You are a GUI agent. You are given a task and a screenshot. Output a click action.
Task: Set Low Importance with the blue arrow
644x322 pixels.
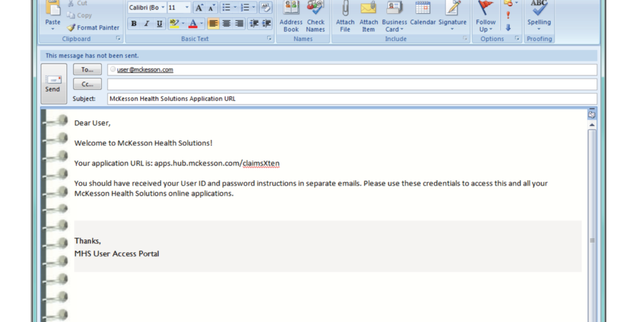(508, 28)
